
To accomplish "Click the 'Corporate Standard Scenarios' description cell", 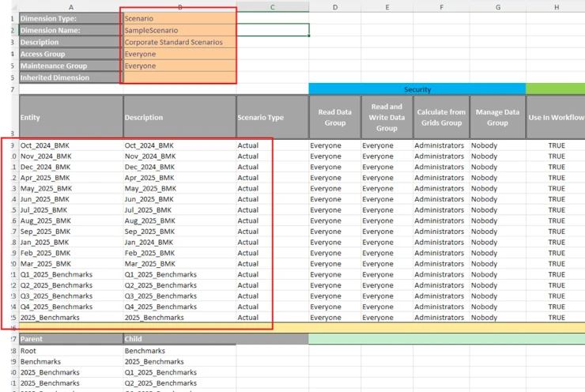I will coord(179,42).
